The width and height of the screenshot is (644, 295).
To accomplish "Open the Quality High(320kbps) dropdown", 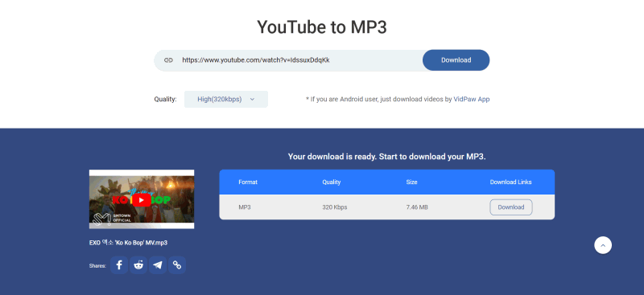I will 226,100.
